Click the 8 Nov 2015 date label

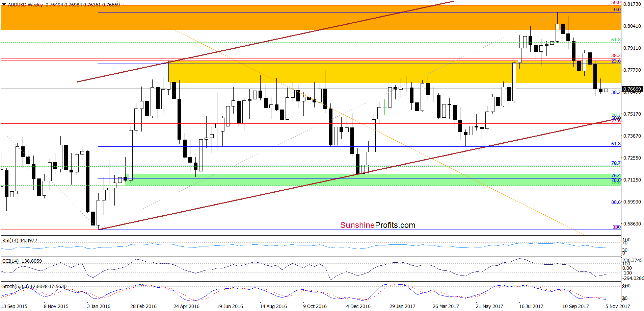(56, 306)
